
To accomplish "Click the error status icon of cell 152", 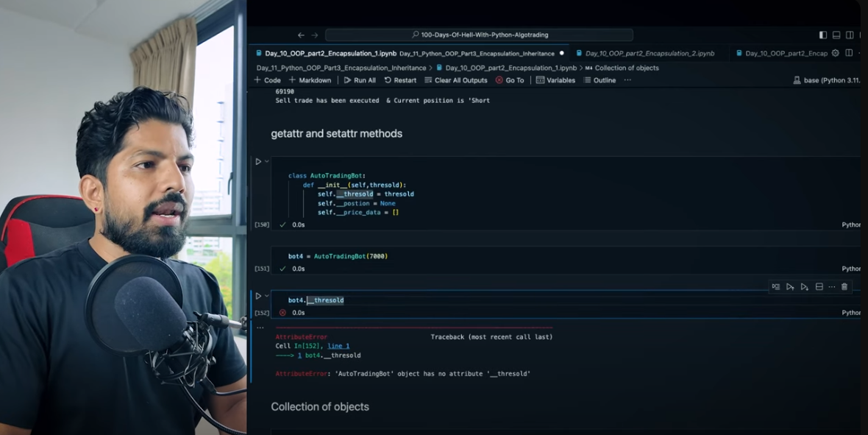I will (282, 313).
